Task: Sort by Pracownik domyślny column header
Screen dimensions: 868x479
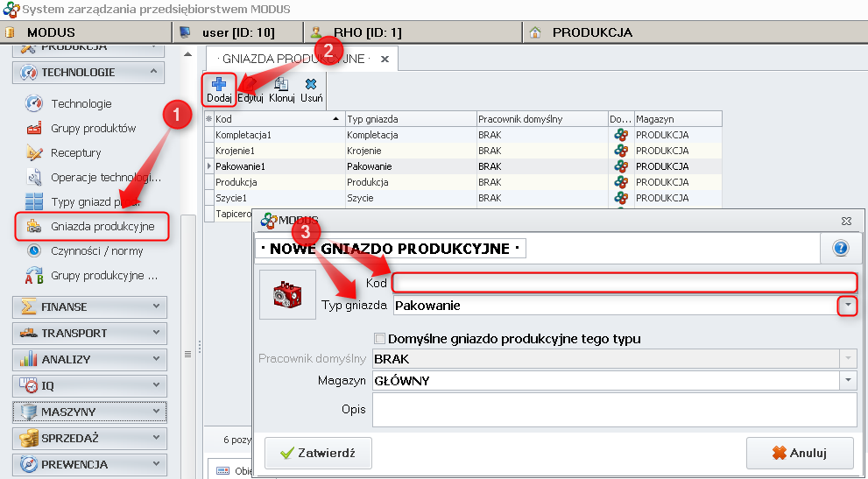Action: coord(542,119)
